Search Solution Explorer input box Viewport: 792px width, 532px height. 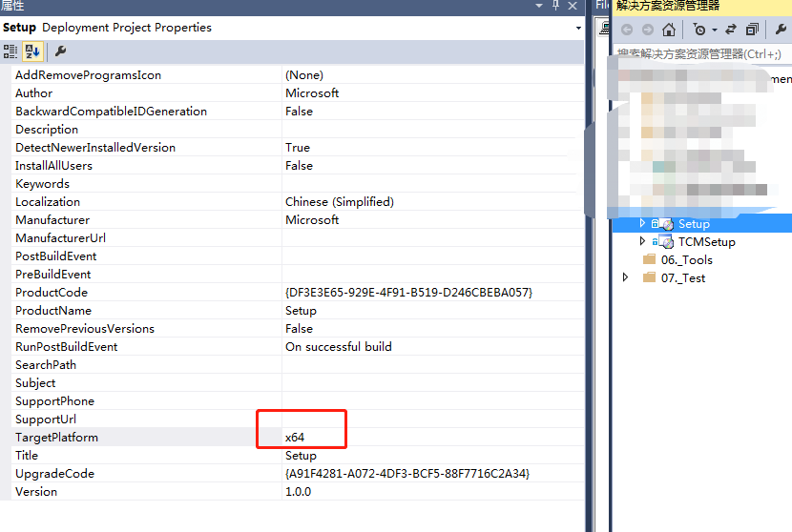click(702, 53)
